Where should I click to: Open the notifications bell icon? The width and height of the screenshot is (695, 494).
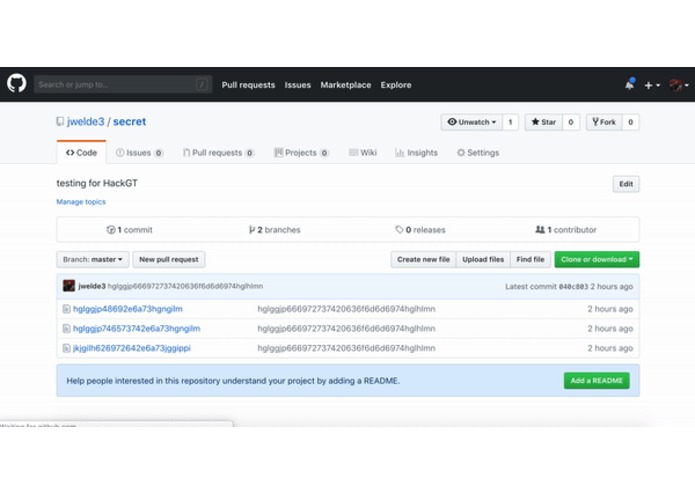(629, 85)
